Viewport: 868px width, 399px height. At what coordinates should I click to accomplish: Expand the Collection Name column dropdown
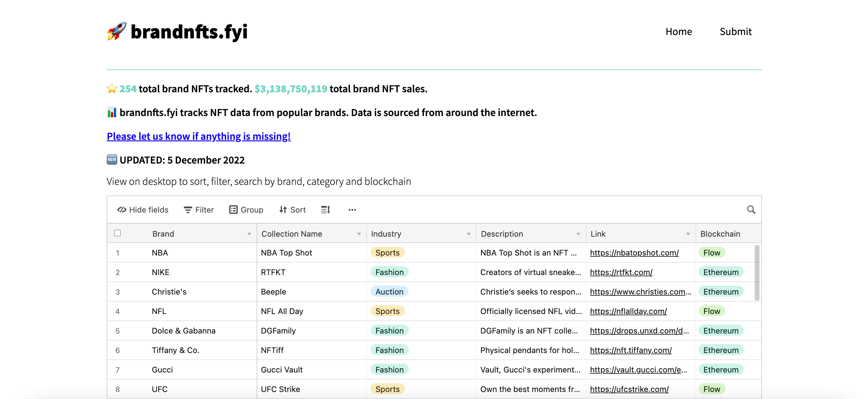tap(359, 234)
